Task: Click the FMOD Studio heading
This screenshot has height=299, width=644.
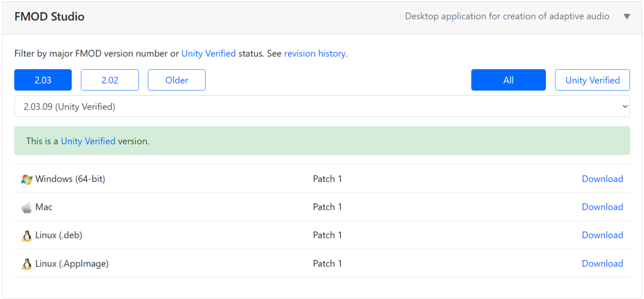Action: (49, 17)
